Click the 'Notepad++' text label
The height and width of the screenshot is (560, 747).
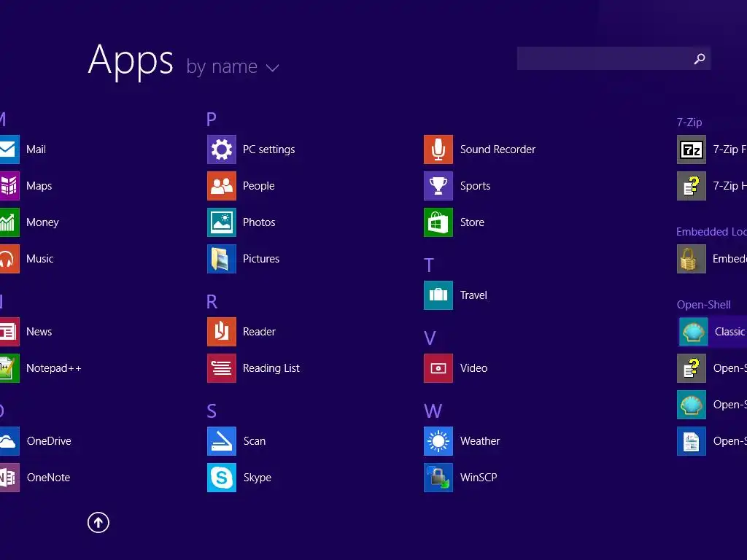tap(54, 368)
